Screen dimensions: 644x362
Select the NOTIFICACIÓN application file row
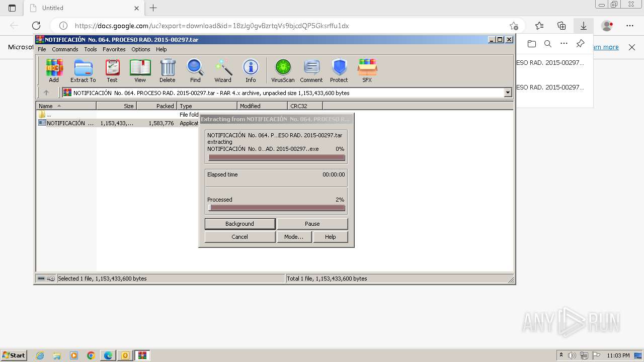point(118,123)
